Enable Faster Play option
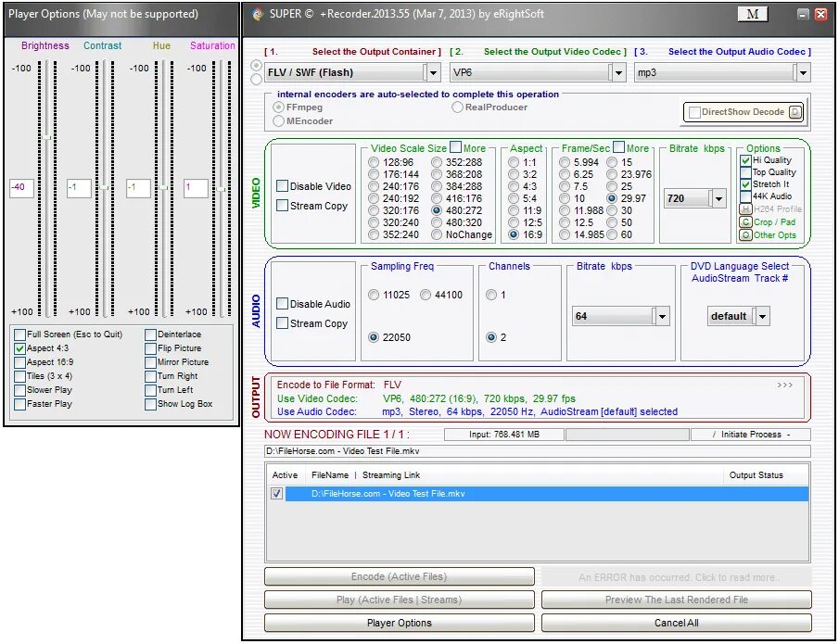839x644 pixels. coord(19,404)
